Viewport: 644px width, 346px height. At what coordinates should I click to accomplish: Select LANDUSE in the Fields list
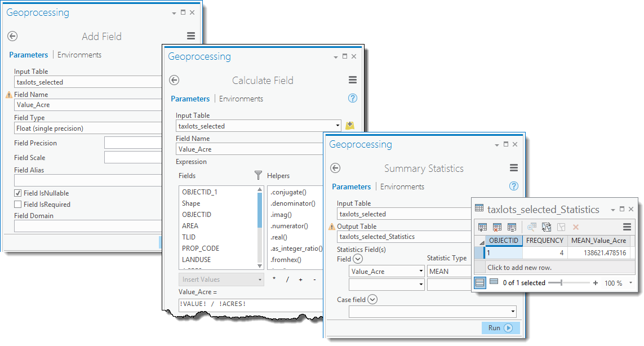click(x=196, y=259)
